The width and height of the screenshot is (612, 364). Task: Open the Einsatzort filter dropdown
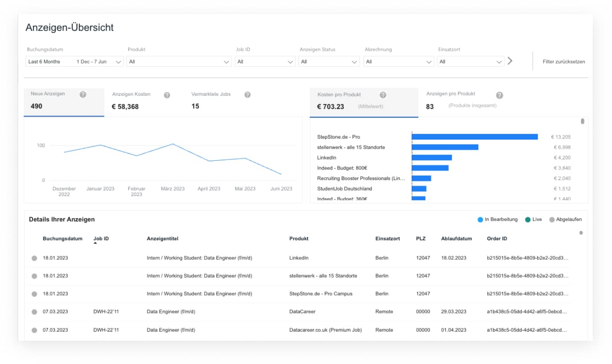470,62
